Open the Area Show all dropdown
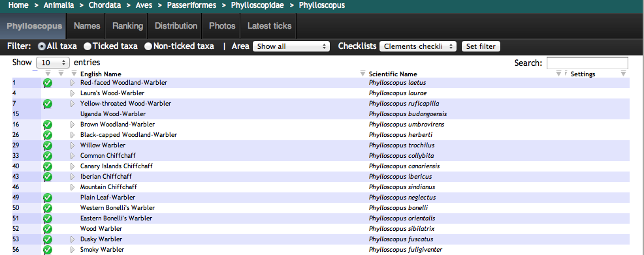This screenshot has height=255, width=644. click(x=291, y=46)
